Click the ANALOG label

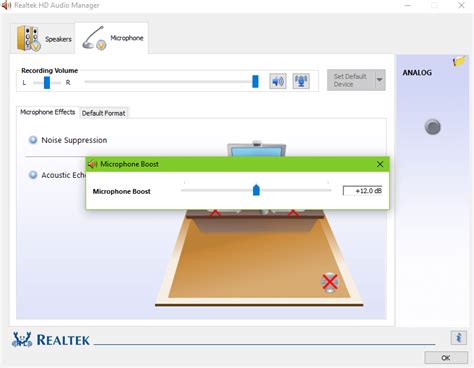(x=417, y=73)
